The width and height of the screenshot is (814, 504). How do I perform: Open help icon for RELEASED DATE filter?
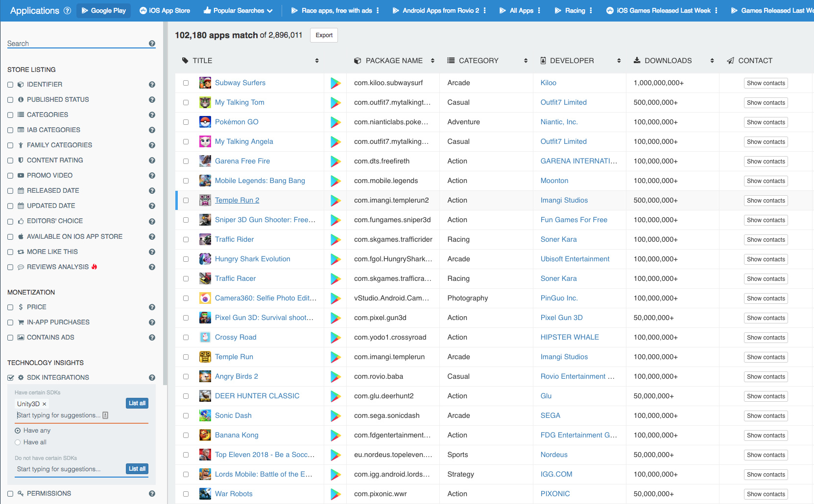coord(152,191)
